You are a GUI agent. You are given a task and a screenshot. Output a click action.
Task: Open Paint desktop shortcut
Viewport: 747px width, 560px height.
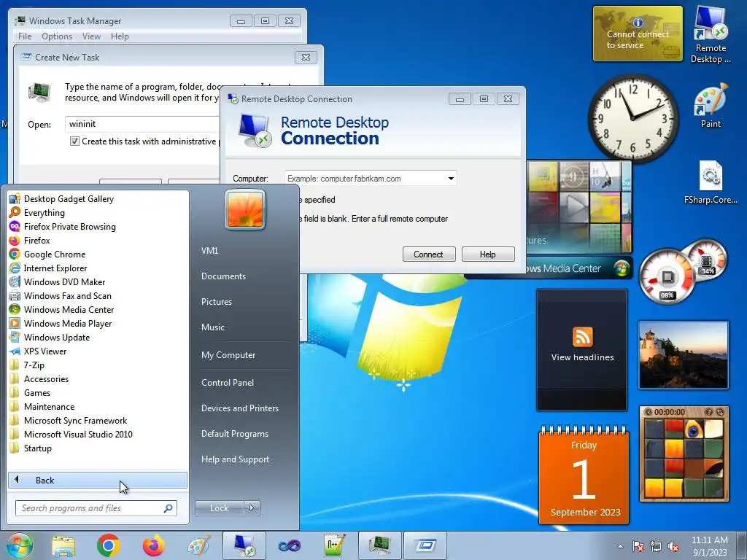711,106
